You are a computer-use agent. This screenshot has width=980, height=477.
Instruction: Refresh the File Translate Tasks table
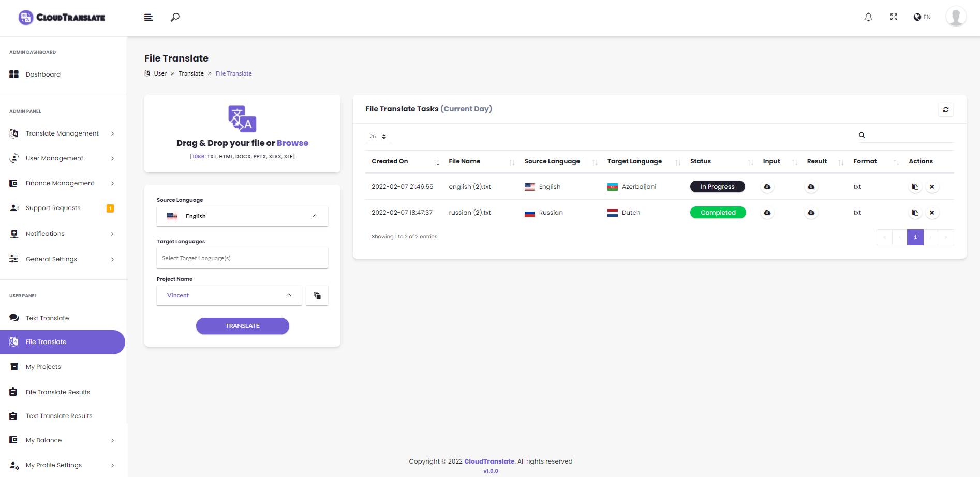coord(946,110)
